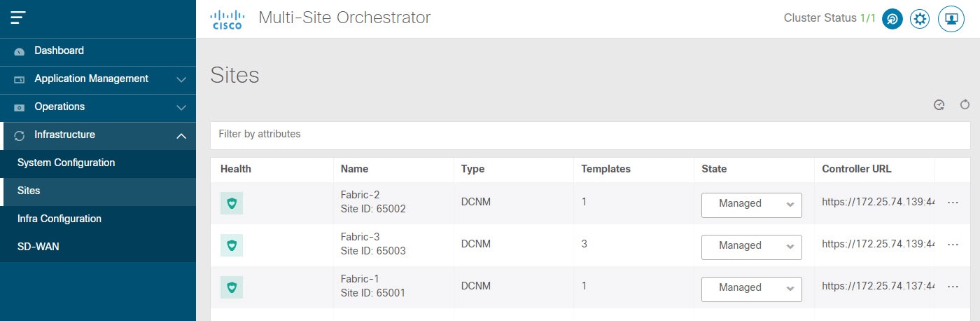980x321 pixels.
Task: Select System Configuration in the sidebar
Action: pyautogui.click(x=98, y=163)
